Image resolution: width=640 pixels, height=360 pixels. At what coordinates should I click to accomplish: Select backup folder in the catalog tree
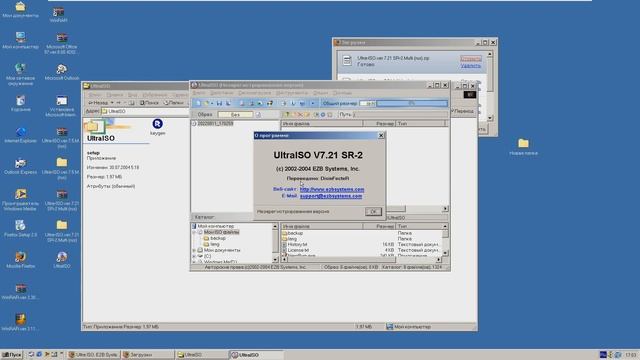click(218, 238)
